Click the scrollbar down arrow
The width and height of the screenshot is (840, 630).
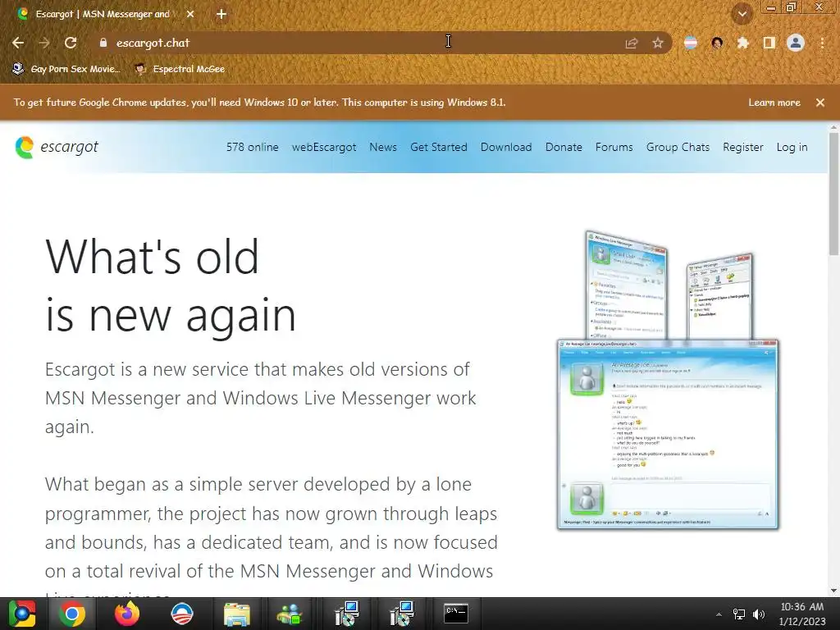click(833, 591)
